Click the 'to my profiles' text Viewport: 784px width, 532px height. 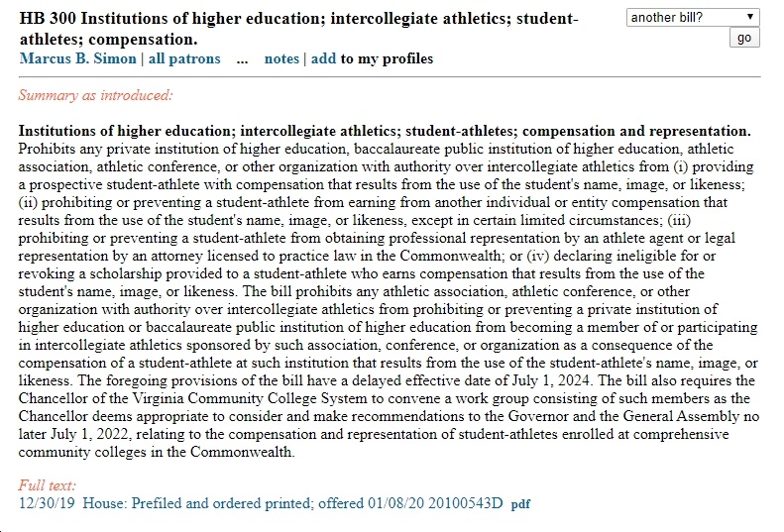[387, 58]
